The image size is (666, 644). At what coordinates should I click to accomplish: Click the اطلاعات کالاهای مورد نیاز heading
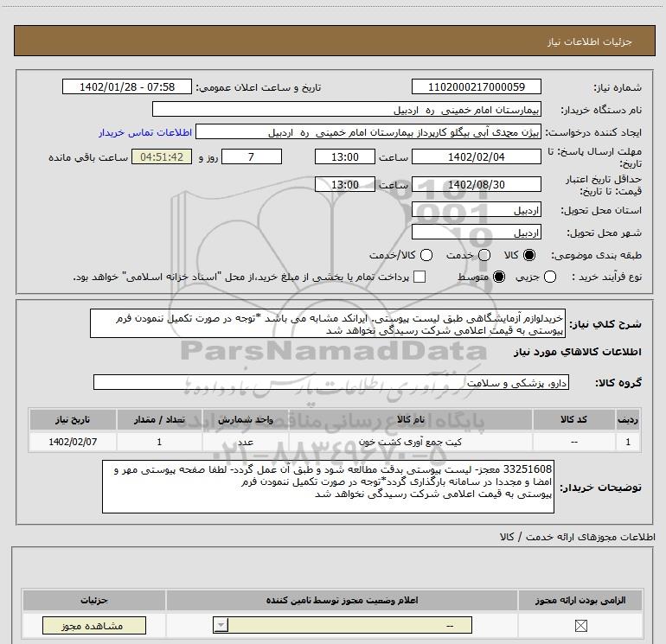click(577, 352)
